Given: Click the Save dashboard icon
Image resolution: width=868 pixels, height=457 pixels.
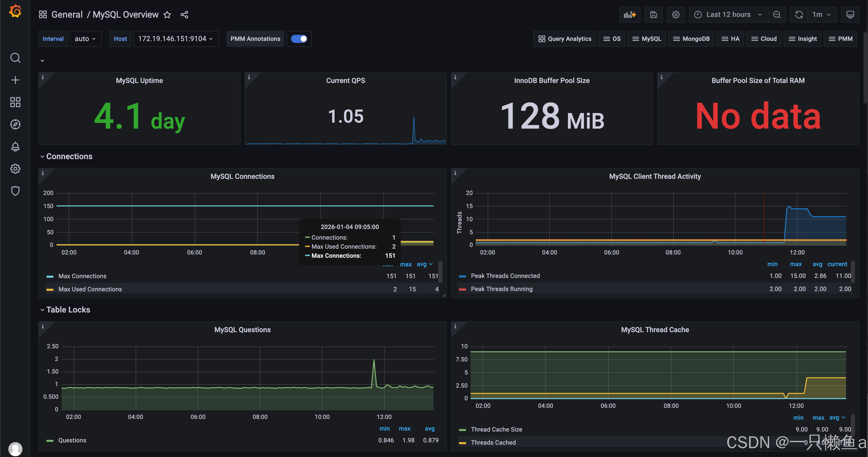Looking at the screenshot, I should 653,14.
